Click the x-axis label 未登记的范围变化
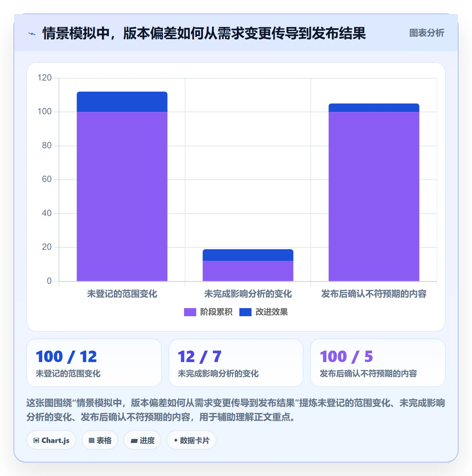 coord(122,294)
